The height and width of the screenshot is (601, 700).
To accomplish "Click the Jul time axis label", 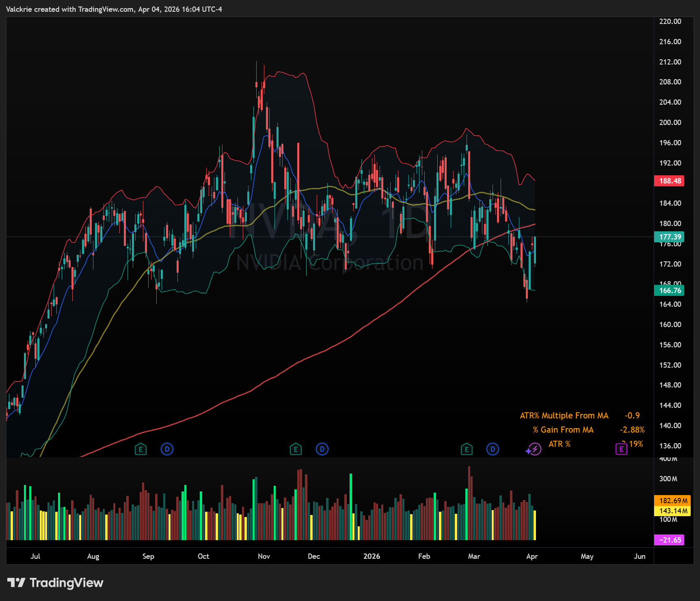I will coord(35,556).
